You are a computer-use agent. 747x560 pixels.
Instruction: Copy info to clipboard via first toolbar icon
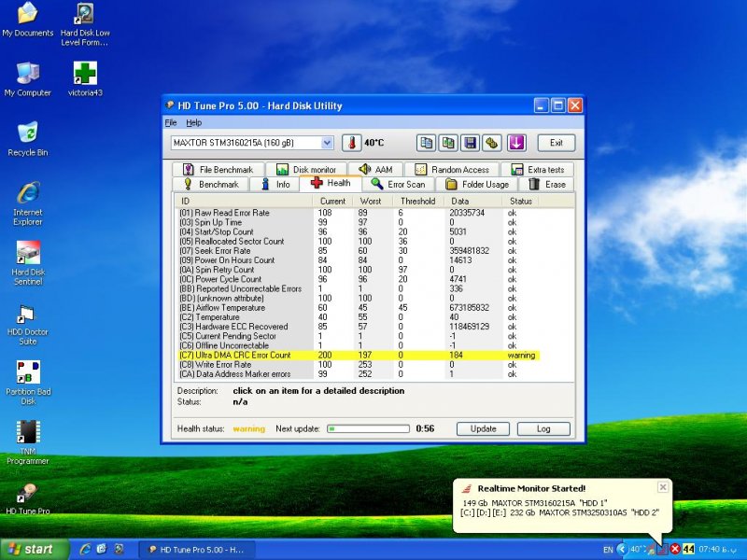click(427, 143)
